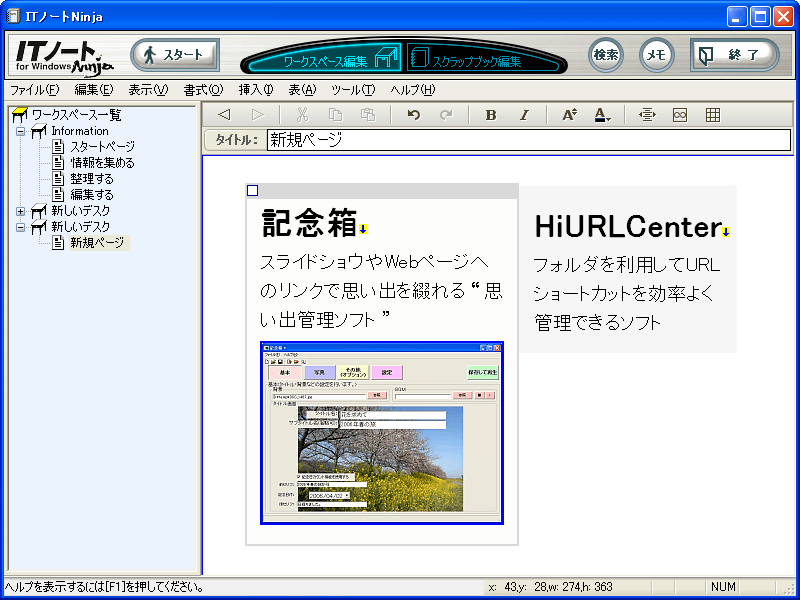This screenshot has height=600, width=800.
Task: Open 編集する page in tree
Action: (x=92, y=194)
